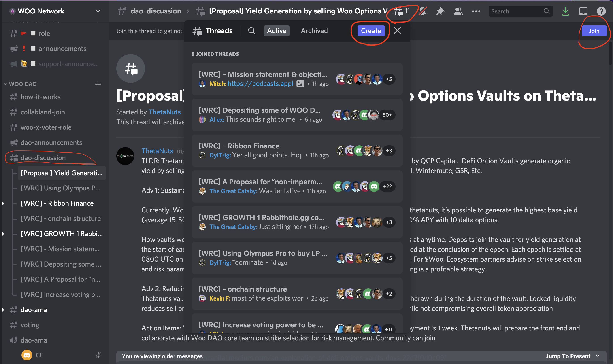Open onchain structure thread card in popup
This screenshot has width=613, height=364.
tap(297, 294)
